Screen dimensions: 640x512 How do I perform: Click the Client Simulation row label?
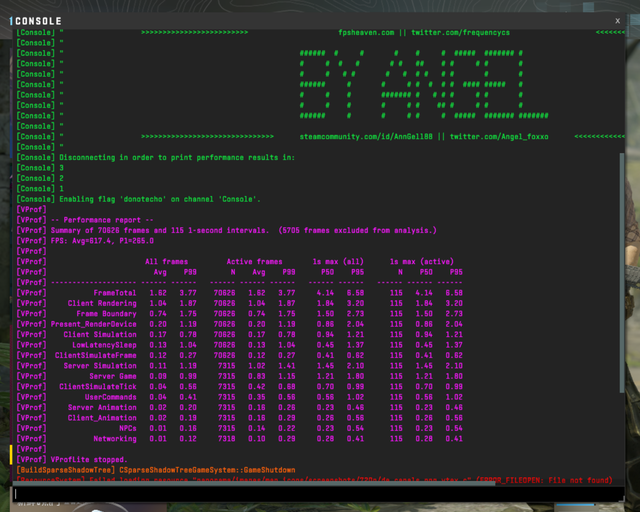coord(100,334)
